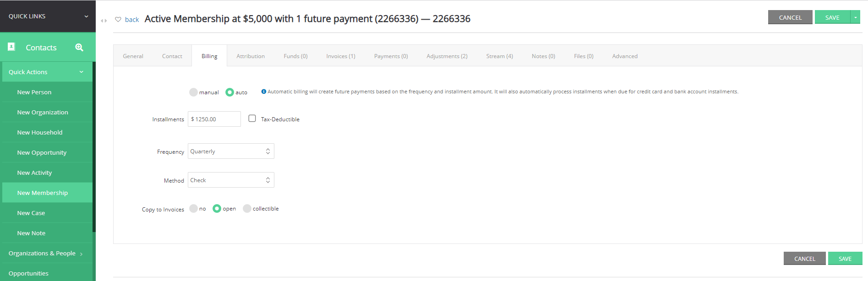Click the bottom Save button
Image resolution: width=868 pixels, height=281 pixels.
tap(845, 259)
